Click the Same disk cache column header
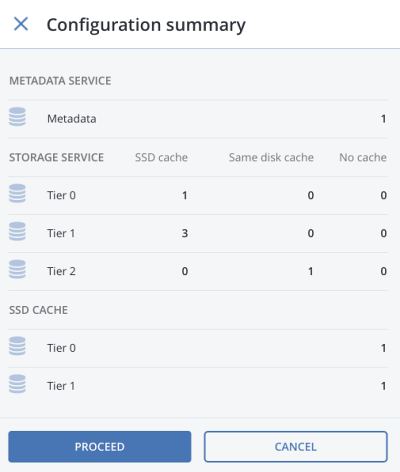This screenshot has height=472, width=400. [271, 157]
